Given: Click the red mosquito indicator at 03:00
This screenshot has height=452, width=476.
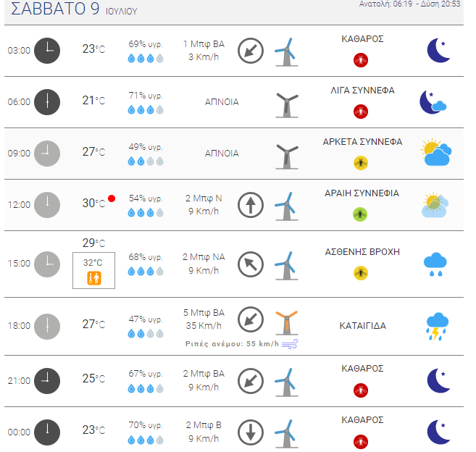Looking at the screenshot, I should pyautogui.click(x=361, y=60).
